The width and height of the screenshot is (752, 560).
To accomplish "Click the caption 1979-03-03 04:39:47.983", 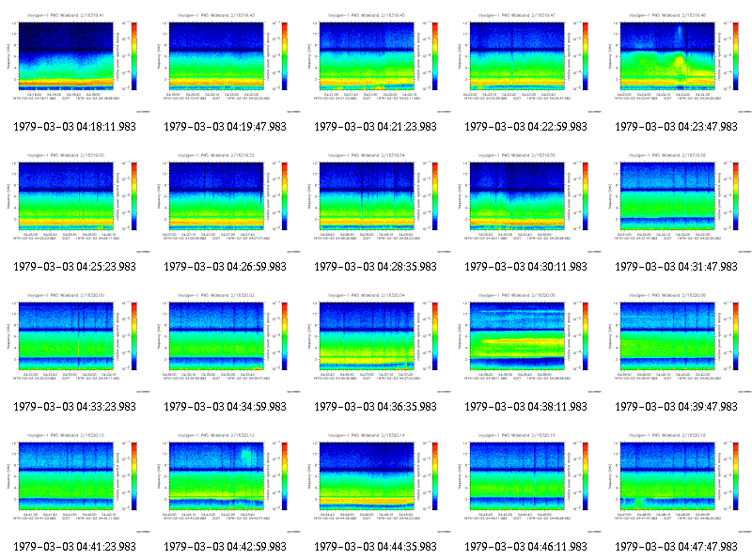I will click(676, 407).
